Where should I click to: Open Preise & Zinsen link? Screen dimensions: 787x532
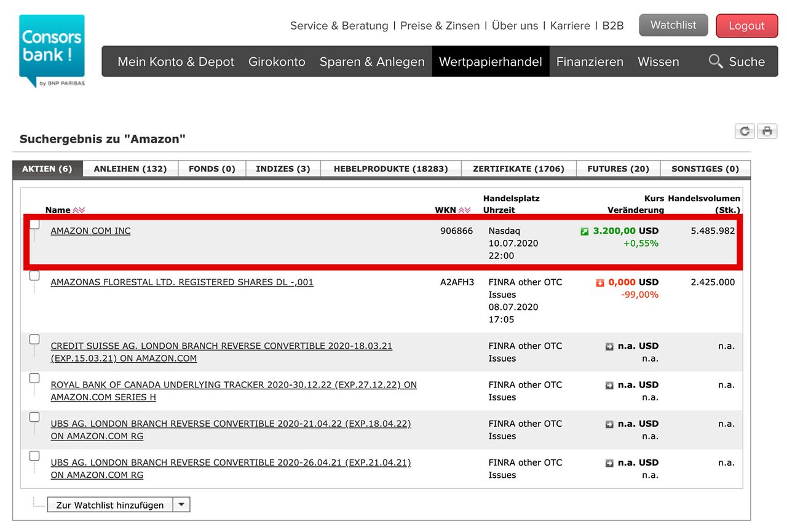click(440, 26)
